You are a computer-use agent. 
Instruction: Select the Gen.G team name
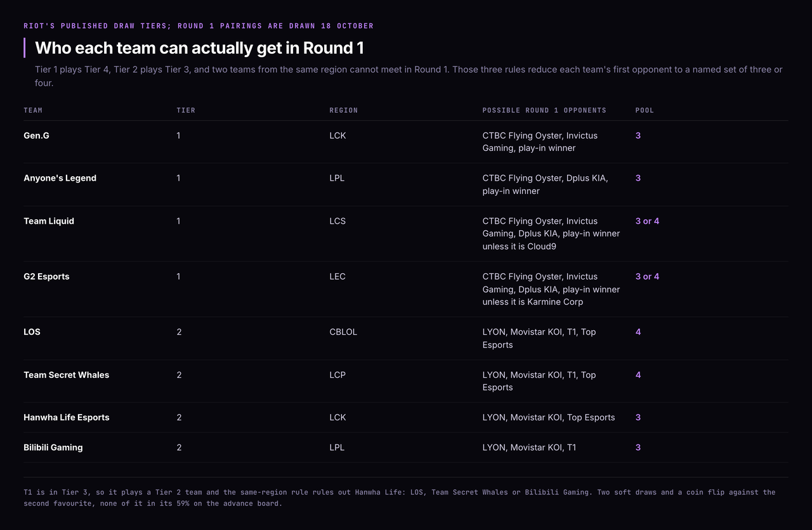(x=36, y=136)
